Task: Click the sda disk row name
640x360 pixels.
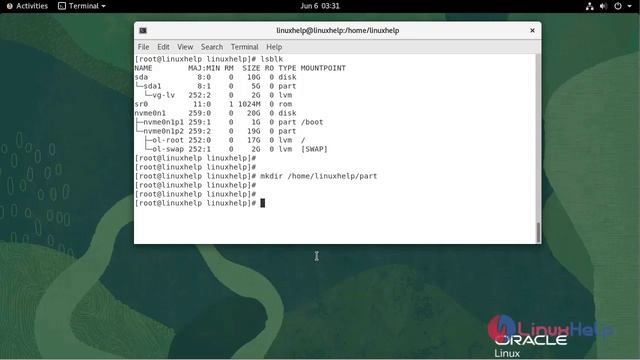Action: (141, 77)
